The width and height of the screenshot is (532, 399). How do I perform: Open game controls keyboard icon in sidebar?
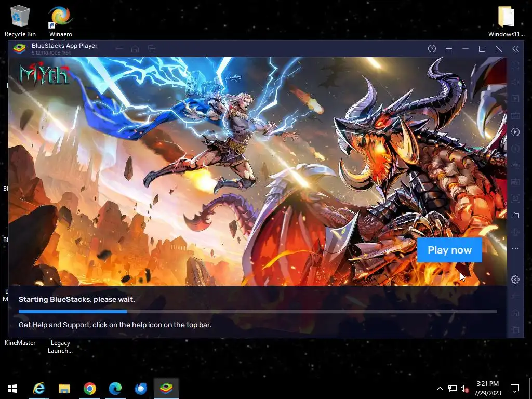515,115
